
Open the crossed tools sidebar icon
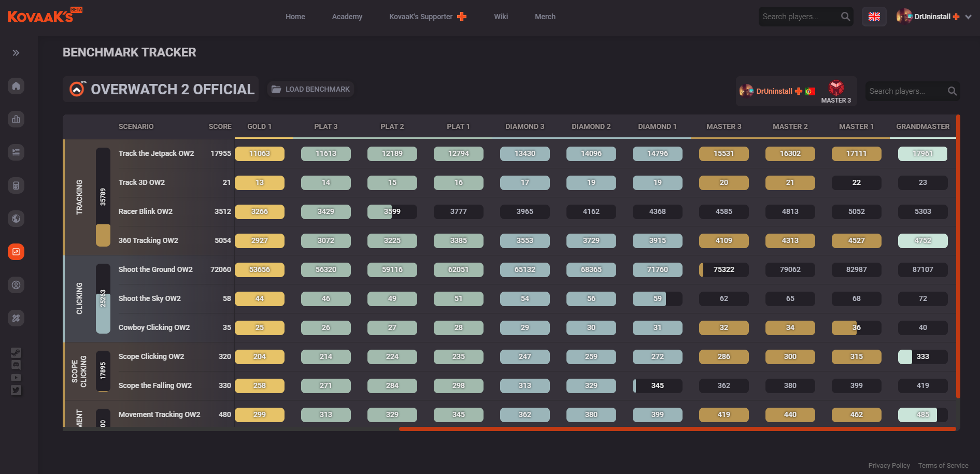click(x=16, y=318)
